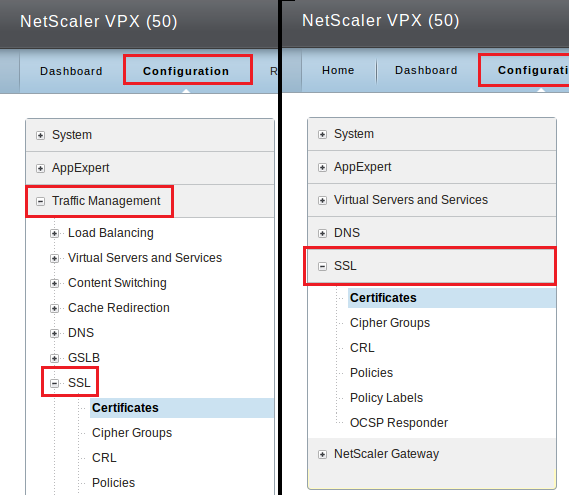Open CRL in left panel
The image size is (569, 496).
(104, 458)
